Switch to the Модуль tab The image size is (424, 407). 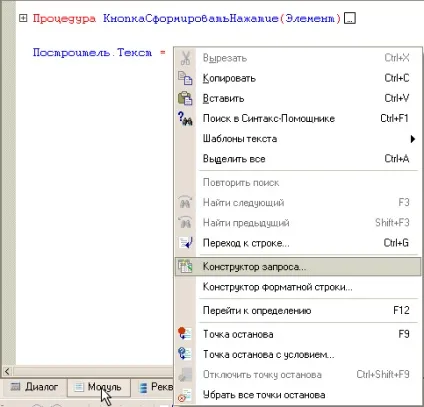pyautogui.click(x=99, y=387)
